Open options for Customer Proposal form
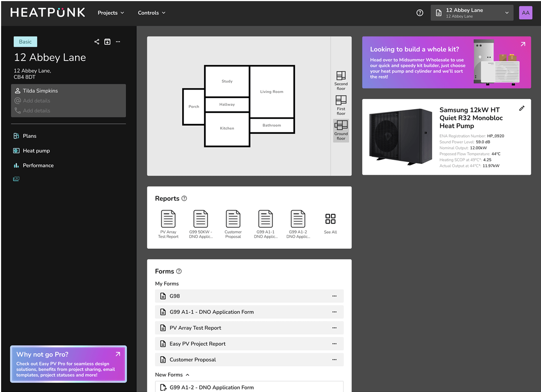Image resolution: width=541 pixels, height=392 pixels. coord(334,360)
